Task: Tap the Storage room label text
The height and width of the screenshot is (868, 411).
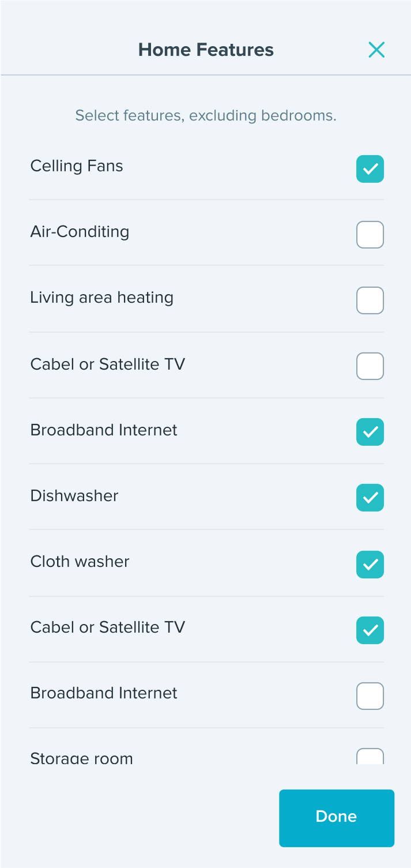Action: (x=81, y=758)
